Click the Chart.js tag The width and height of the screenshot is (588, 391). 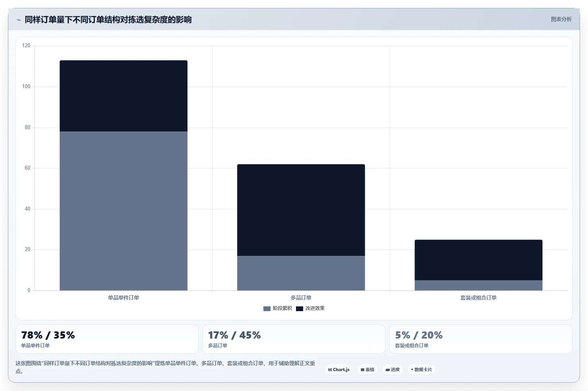pos(339,370)
